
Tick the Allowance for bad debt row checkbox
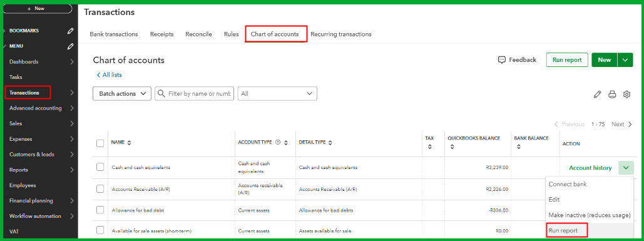click(x=100, y=210)
